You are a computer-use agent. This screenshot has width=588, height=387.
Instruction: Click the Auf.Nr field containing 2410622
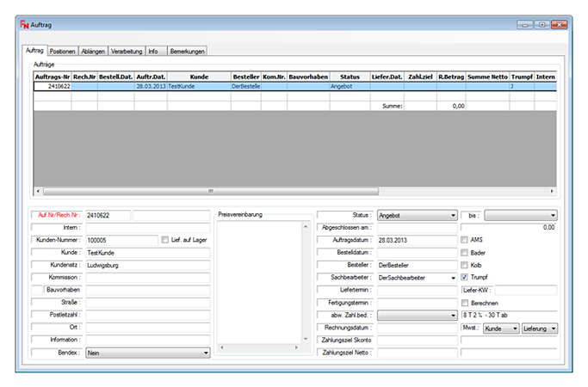(108, 215)
